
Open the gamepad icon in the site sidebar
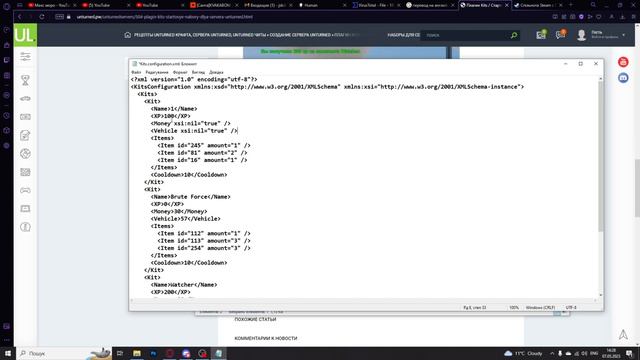tap(25, 190)
